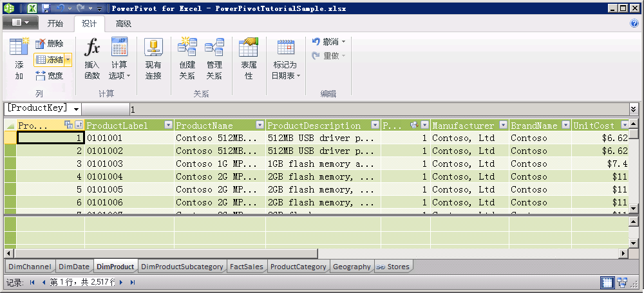Open the ProductKey column filter dropdown
Screen dimensions: 644x293
coord(79,126)
